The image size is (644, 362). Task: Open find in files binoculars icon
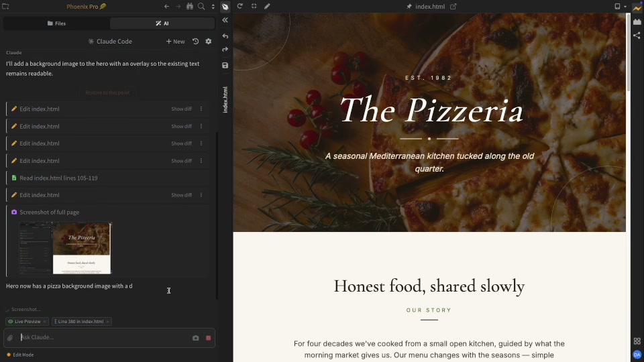click(190, 7)
